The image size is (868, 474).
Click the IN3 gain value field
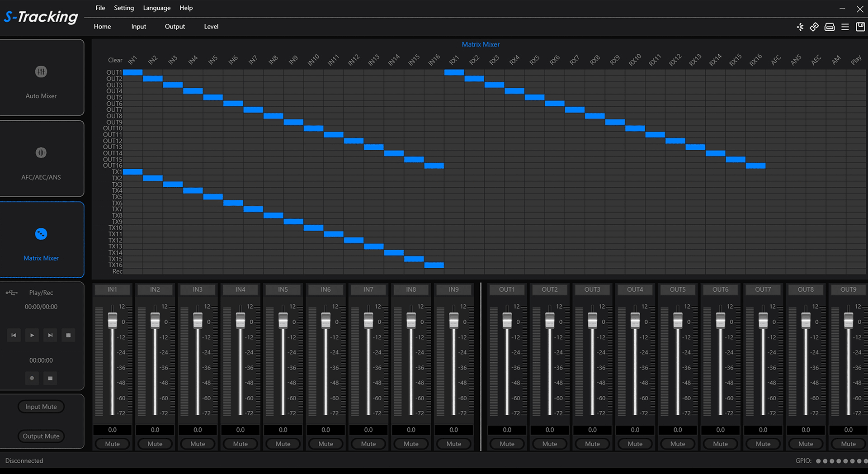(198, 430)
